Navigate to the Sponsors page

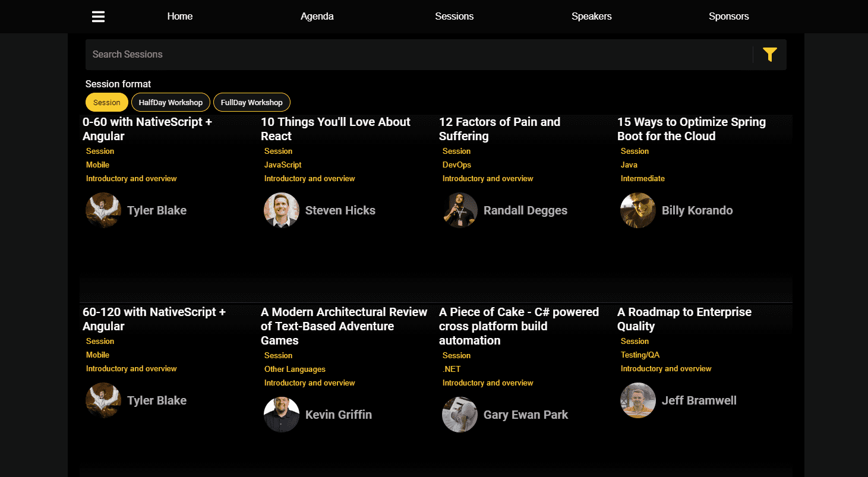pyautogui.click(x=728, y=17)
